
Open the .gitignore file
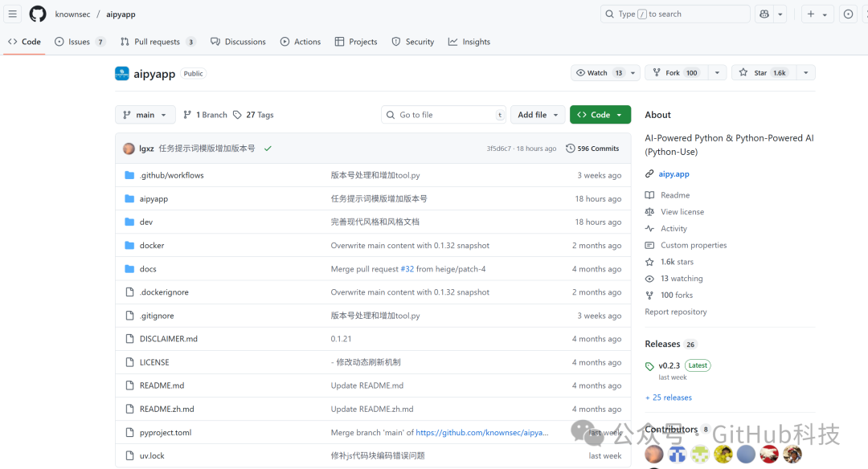point(157,316)
